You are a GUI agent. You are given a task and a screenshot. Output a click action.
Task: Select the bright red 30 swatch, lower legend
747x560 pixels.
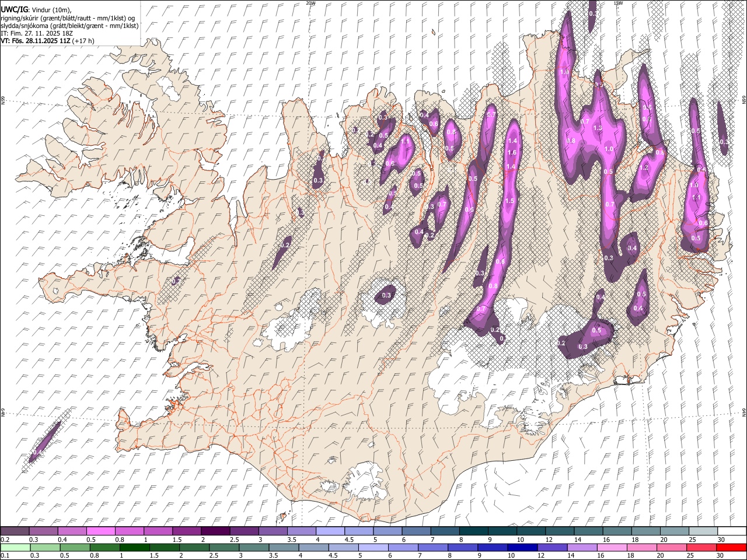[x=731, y=547]
